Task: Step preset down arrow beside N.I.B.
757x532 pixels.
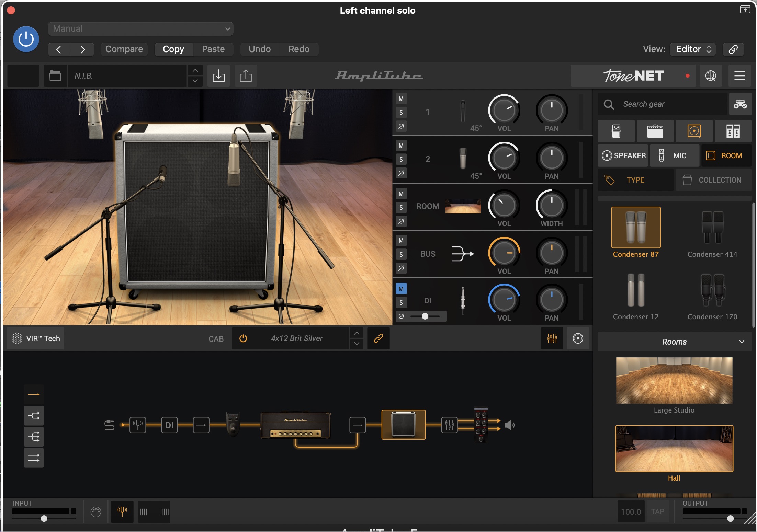Action: [195, 81]
